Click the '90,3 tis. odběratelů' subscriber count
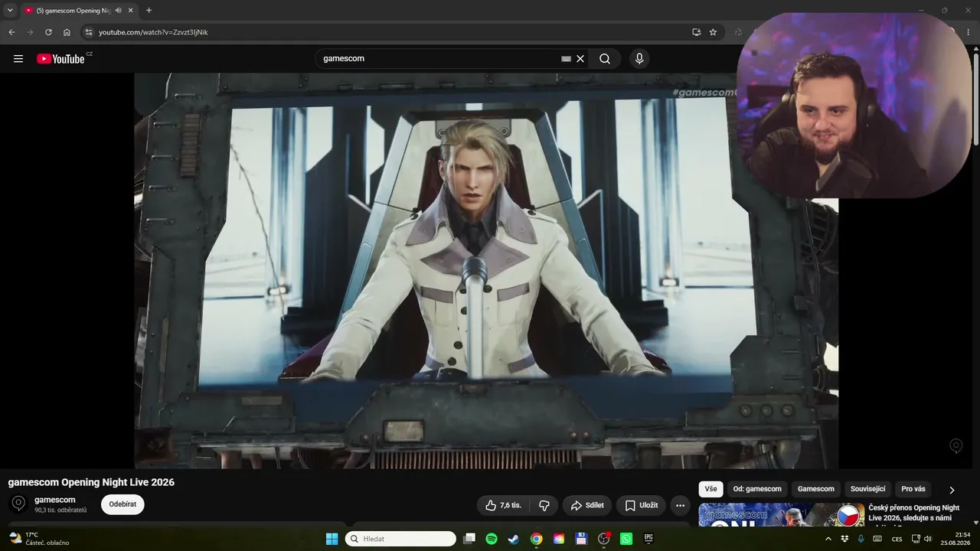The height and width of the screenshot is (551, 980). click(60, 510)
